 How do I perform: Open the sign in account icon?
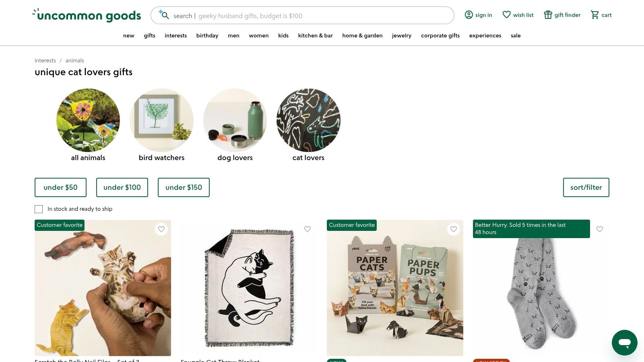pos(469,15)
